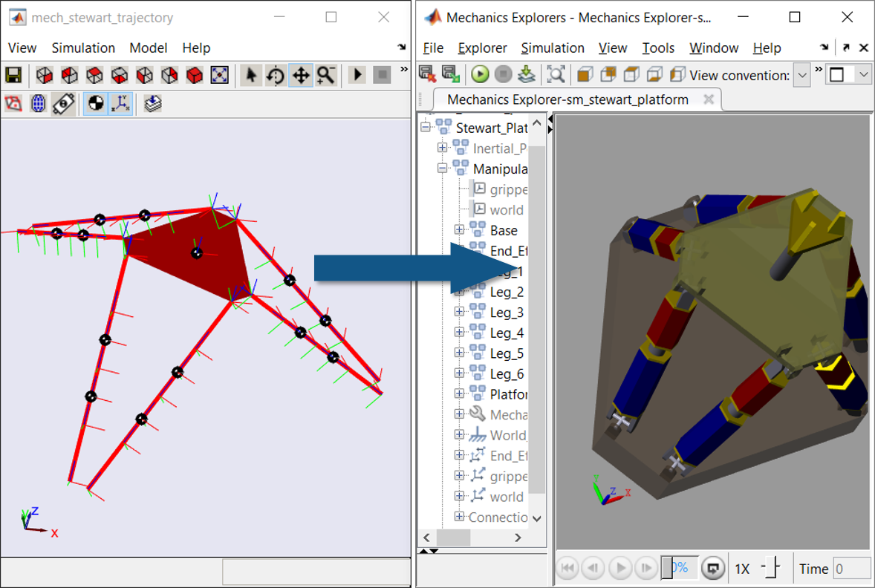
Task: Click the zoom-to-fit icon in Mechanics Explorer
Action: pos(556,74)
